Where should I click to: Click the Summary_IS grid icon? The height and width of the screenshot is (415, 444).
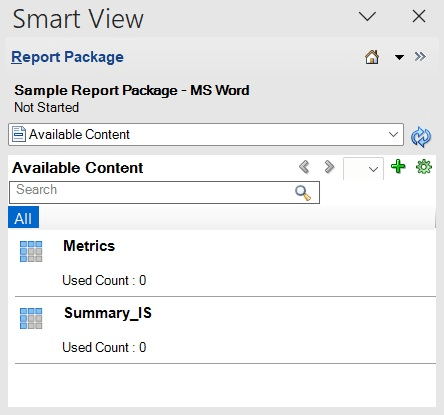point(31,318)
